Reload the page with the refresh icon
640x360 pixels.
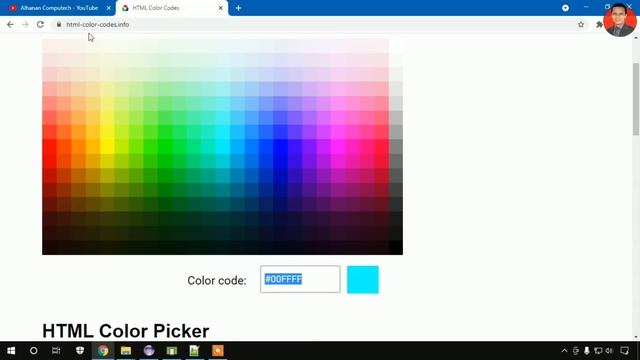40,24
